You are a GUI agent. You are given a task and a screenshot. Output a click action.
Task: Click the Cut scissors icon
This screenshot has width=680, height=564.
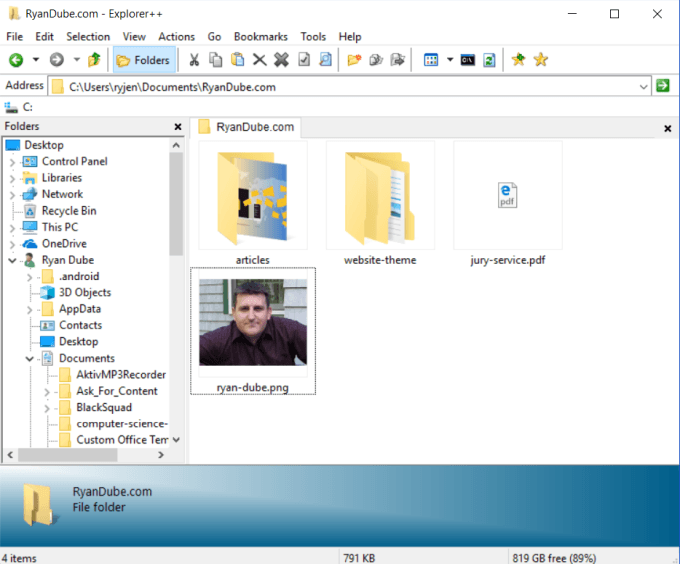[x=194, y=60]
